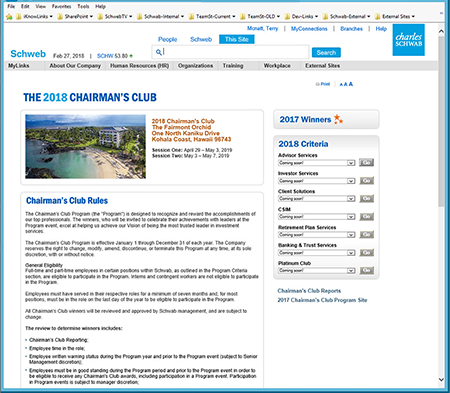Click the Schweb home title
Viewport: 450px width, 393px height.
(28, 54)
